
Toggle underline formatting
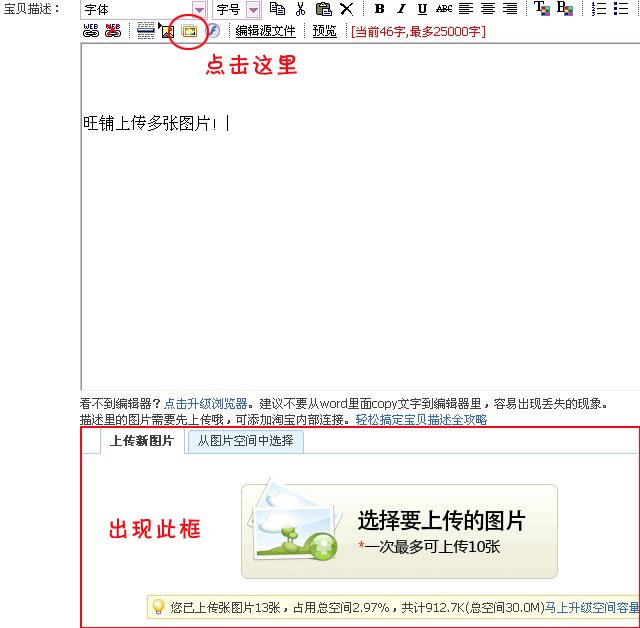pos(422,9)
